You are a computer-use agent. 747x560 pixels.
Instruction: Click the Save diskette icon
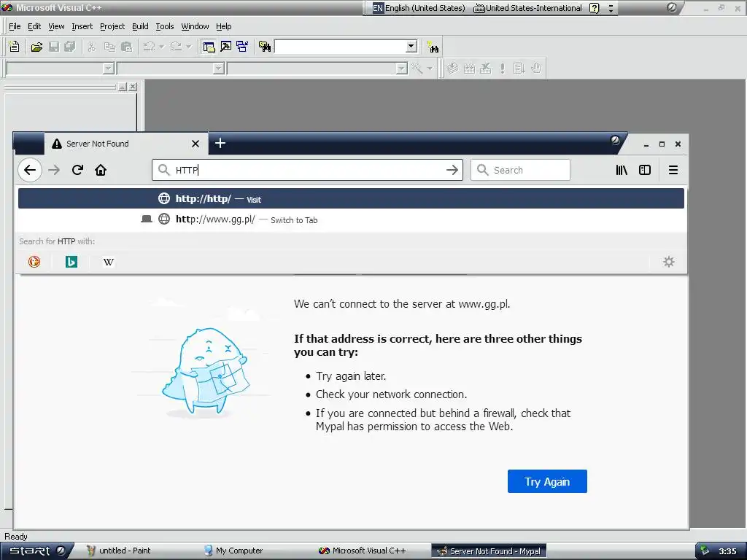click(54, 47)
